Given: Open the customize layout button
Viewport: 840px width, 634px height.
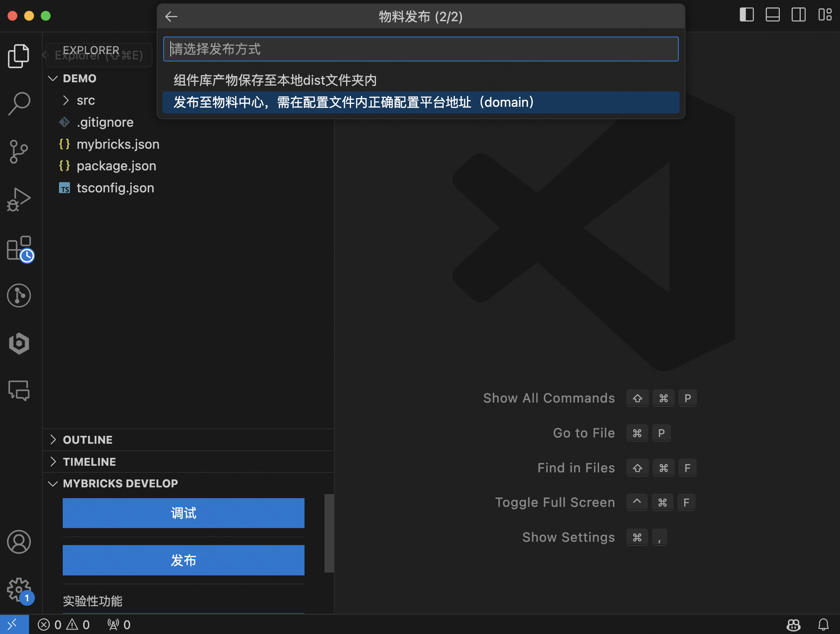Looking at the screenshot, I should [825, 15].
